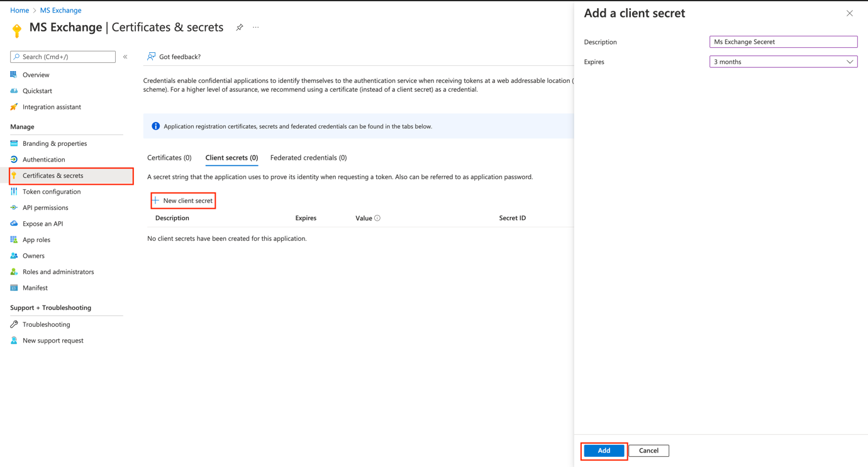Click the Got feedback person icon
This screenshot has width=868, height=467.
click(152, 57)
